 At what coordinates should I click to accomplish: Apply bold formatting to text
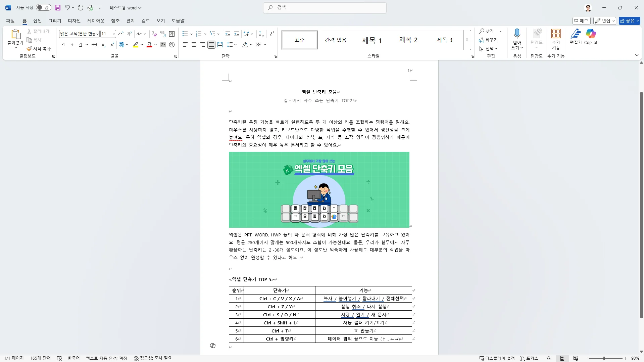click(x=63, y=45)
